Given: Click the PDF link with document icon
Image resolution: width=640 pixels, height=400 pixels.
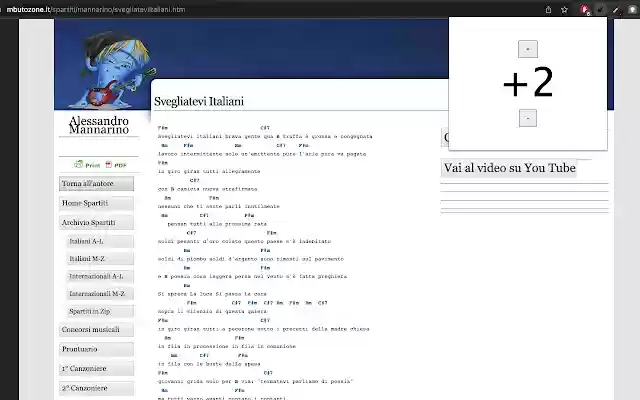Looking at the screenshot, I should tap(116, 165).
